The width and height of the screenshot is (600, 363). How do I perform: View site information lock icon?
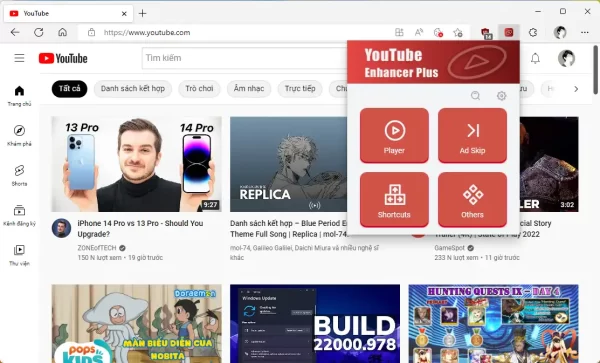(91, 33)
